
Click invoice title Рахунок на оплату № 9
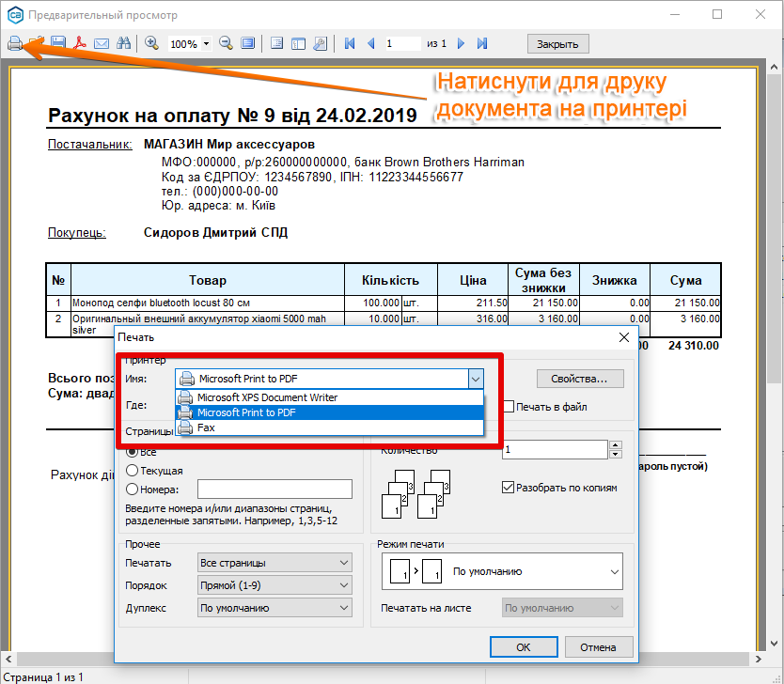pos(232,116)
